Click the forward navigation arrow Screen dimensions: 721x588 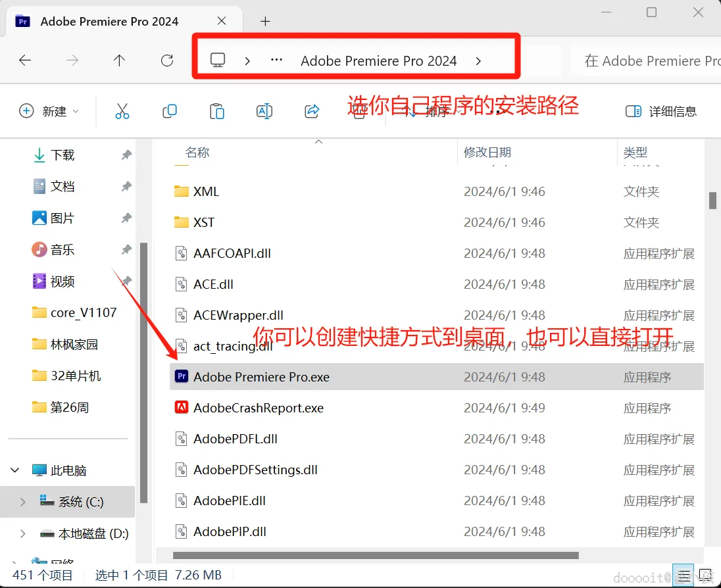click(x=72, y=61)
